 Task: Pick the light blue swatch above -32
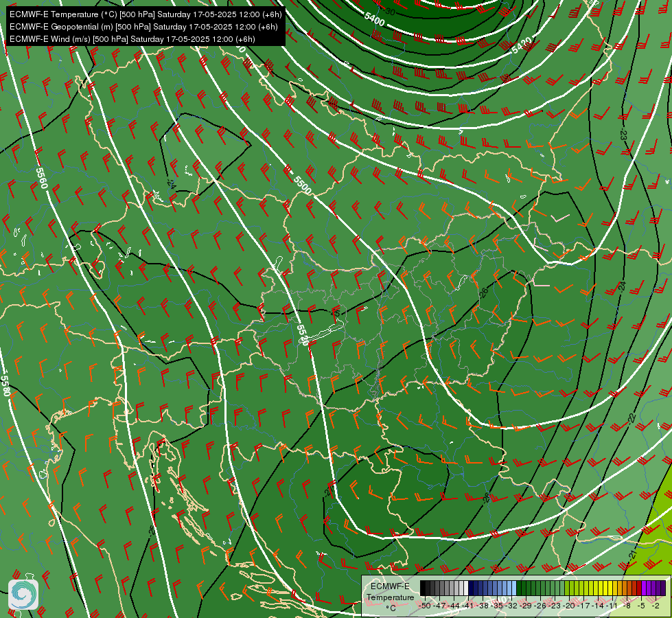click(x=514, y=588)
